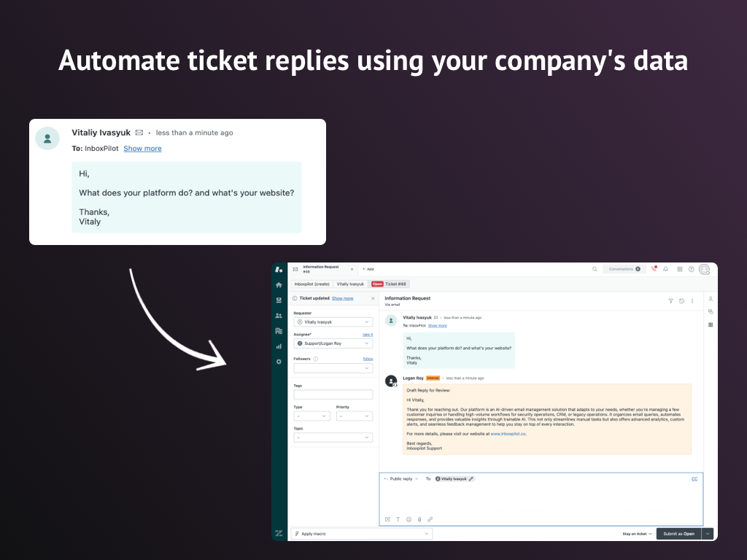
Task: Click Show more link in the Zendesk message header
Action: 438,326
